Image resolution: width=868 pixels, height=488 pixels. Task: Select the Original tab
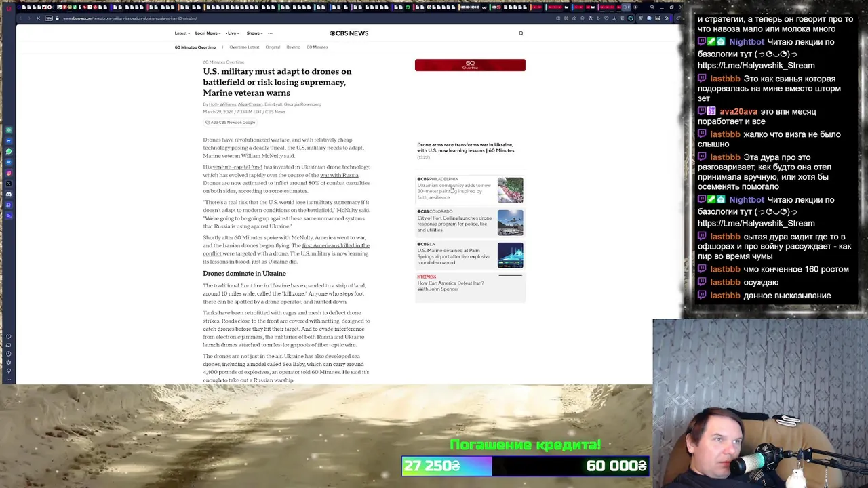[273, 47]
